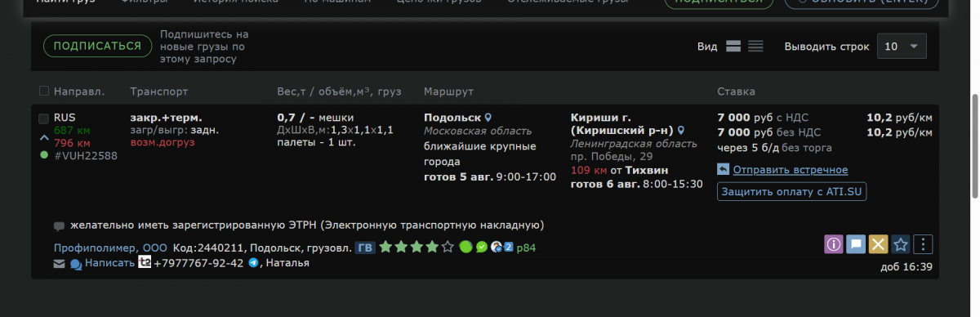The image size is (980, 317).
Task: Click the Ставка column header
Action: [x=736, y=91]
